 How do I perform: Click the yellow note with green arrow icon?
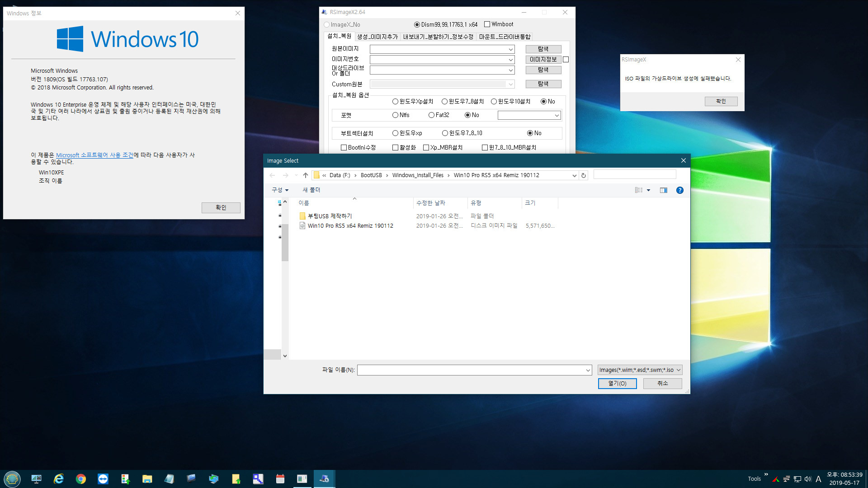coord(236,479)
